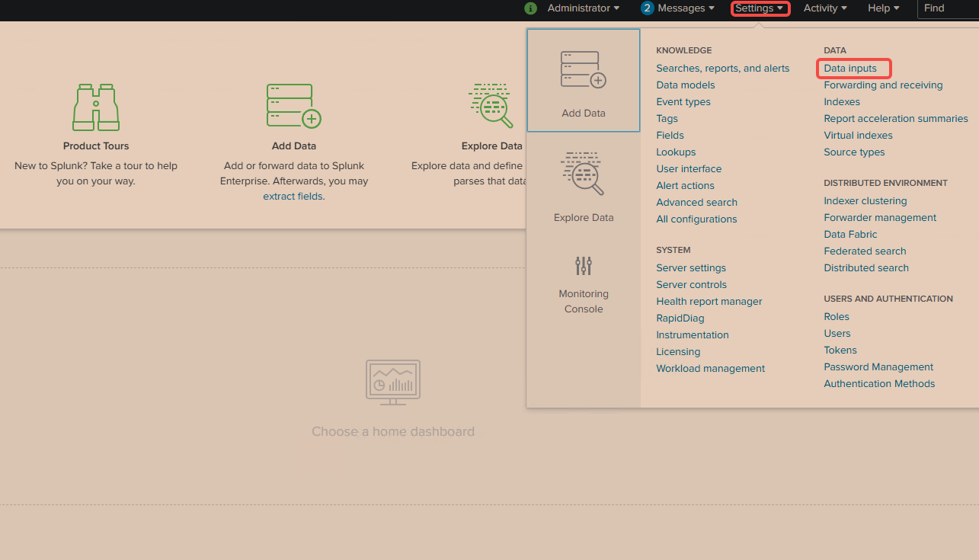Screen dimensions: 979x560
Task: Open Searches, reports, and alerts
Action: click(723, 69)
